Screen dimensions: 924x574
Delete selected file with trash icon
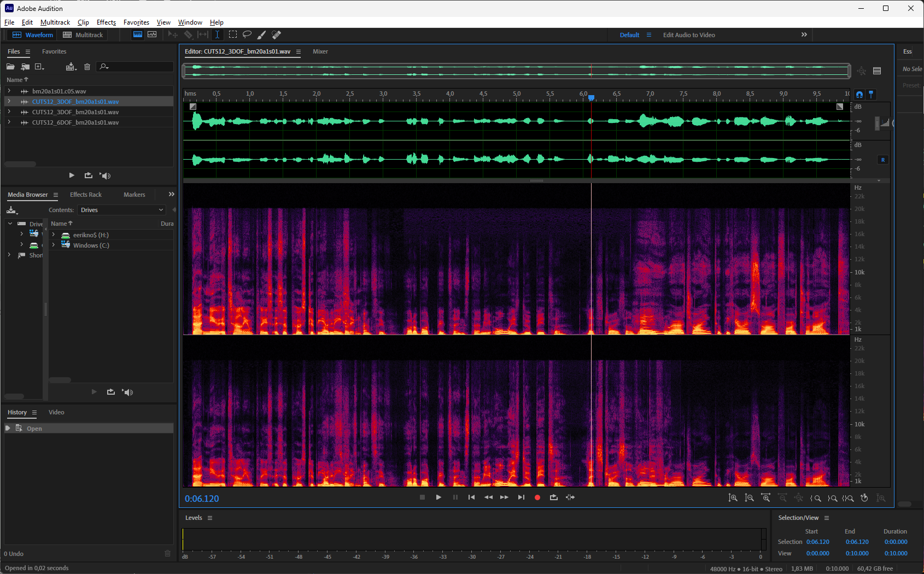point(87,67)
